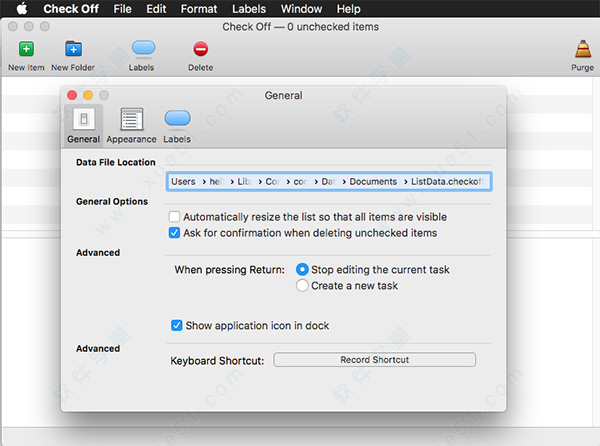Choose Create a new task option
The width and height of the screenshot is (600, 446).
click(x=302, y=286)
